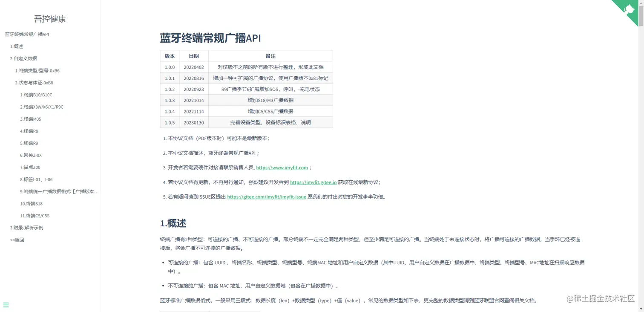Go to sidebar section 3.附录-解析示例

tap(27, 228)
